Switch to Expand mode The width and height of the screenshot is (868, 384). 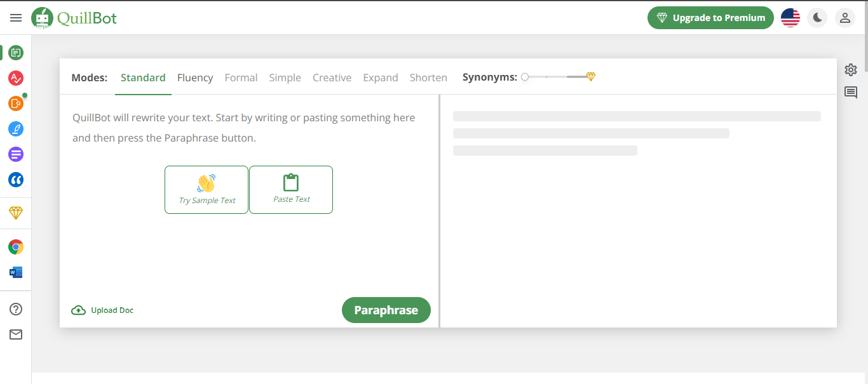pyautogui.click(x=381, y=77)
